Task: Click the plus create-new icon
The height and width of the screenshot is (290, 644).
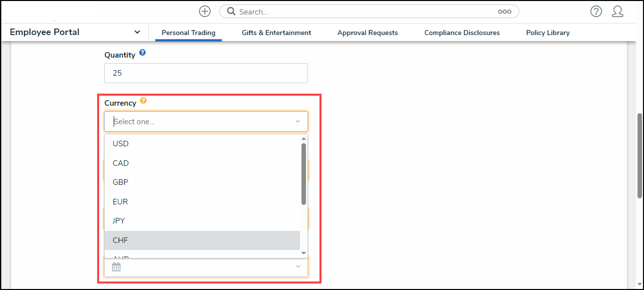Action: pos(204,12)
